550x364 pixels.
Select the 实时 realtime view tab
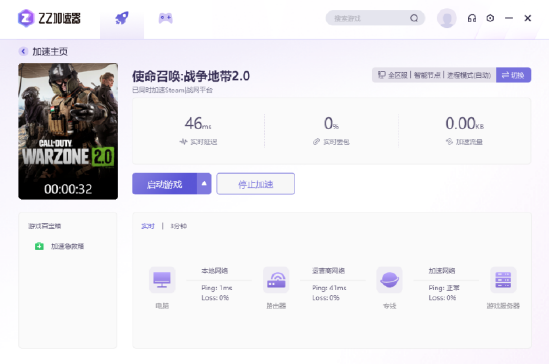148,226
